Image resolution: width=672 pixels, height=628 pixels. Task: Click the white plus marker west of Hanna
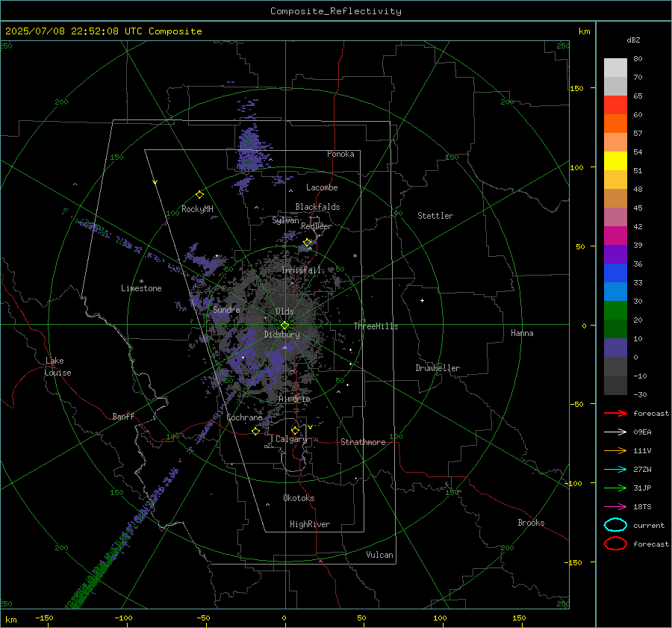(x=422, y=300)
